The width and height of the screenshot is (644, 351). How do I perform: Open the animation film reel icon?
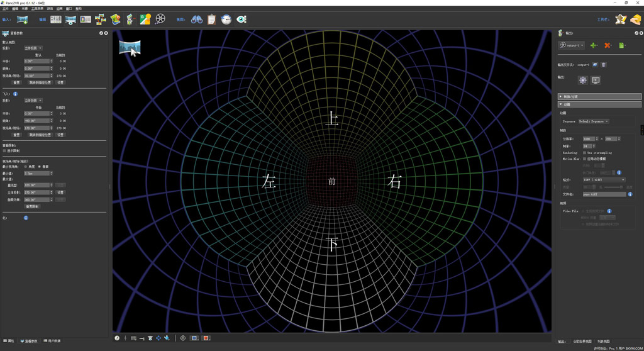click(160, 19)
